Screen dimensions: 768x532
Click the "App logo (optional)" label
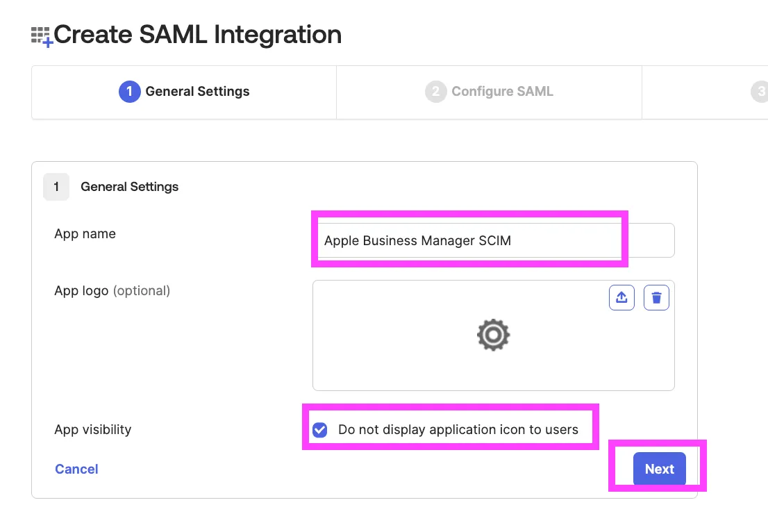tap(112, 291)
